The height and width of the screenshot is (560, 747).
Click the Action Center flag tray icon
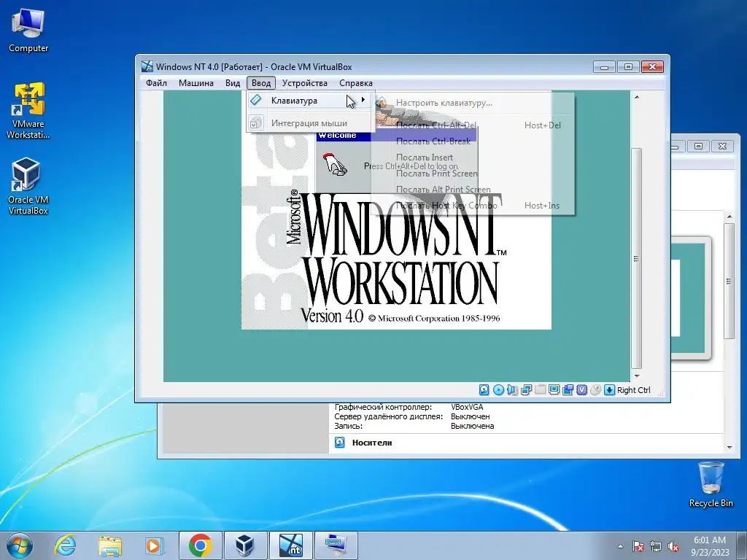638,546
